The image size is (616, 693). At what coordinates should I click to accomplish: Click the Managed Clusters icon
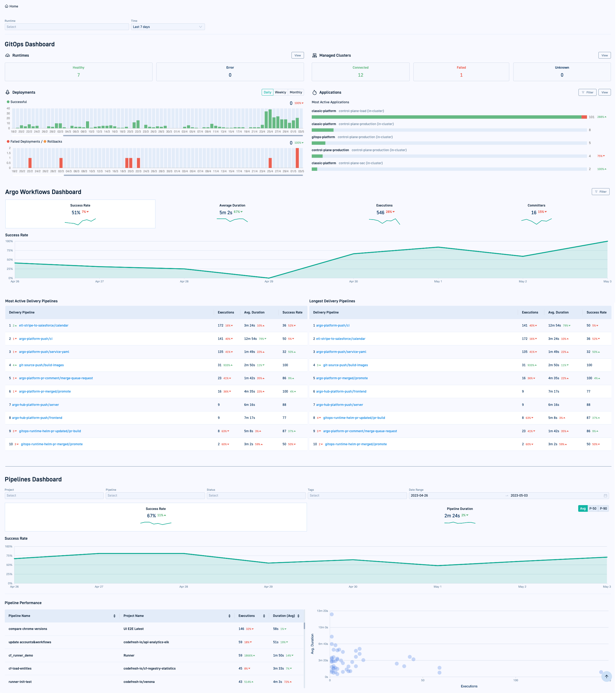[314, 55]
